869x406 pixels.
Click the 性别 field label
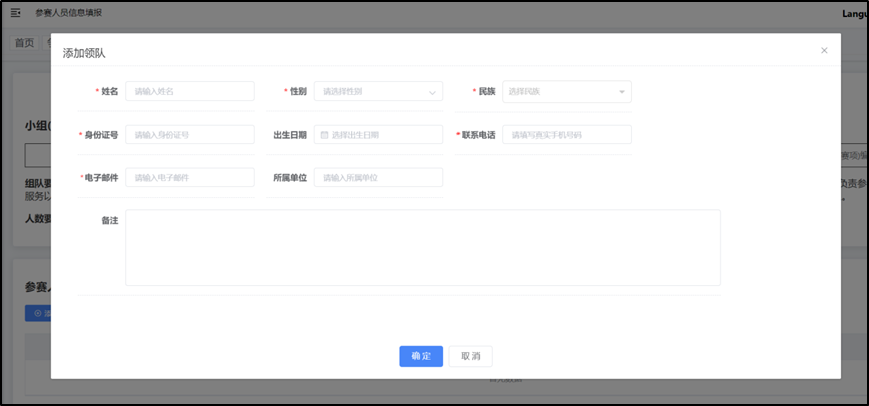(x=298, y=91)
